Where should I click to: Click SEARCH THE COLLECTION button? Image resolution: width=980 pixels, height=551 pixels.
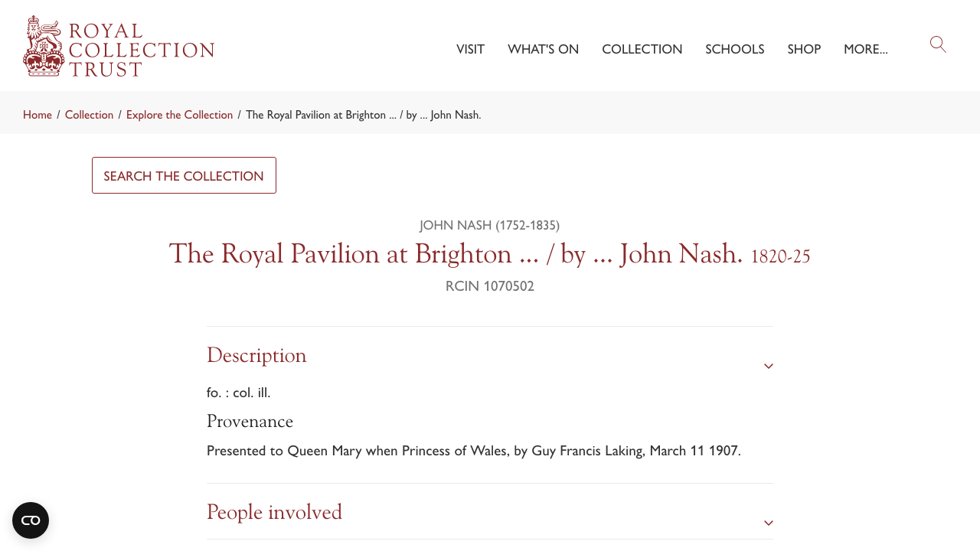184,174
